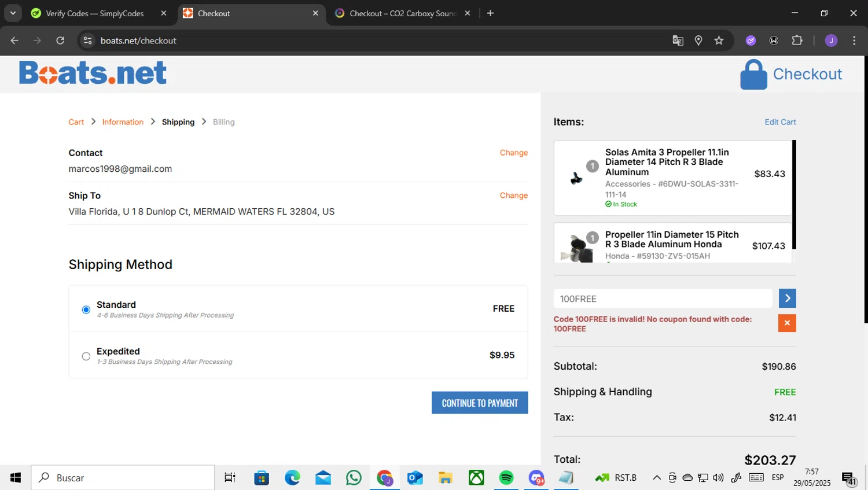
Task: Open the Windows Start menu
Action: (x=16, y=478)
